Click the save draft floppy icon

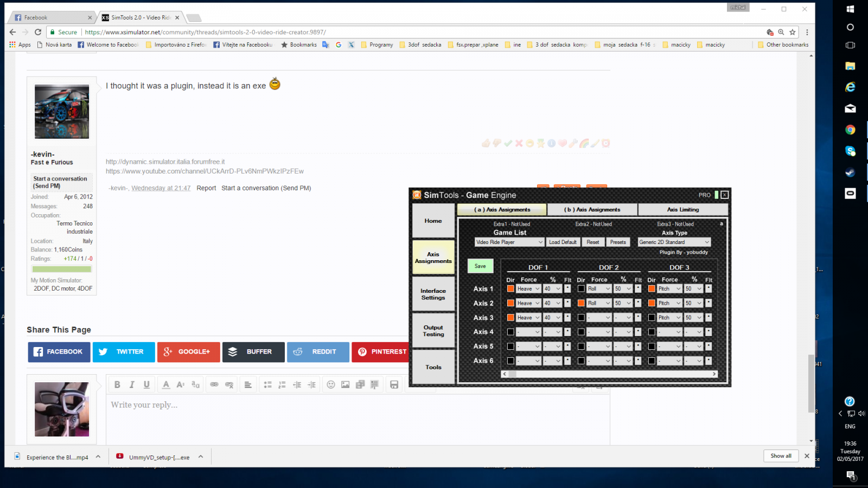pyautogui.click(x=394, y=384)
